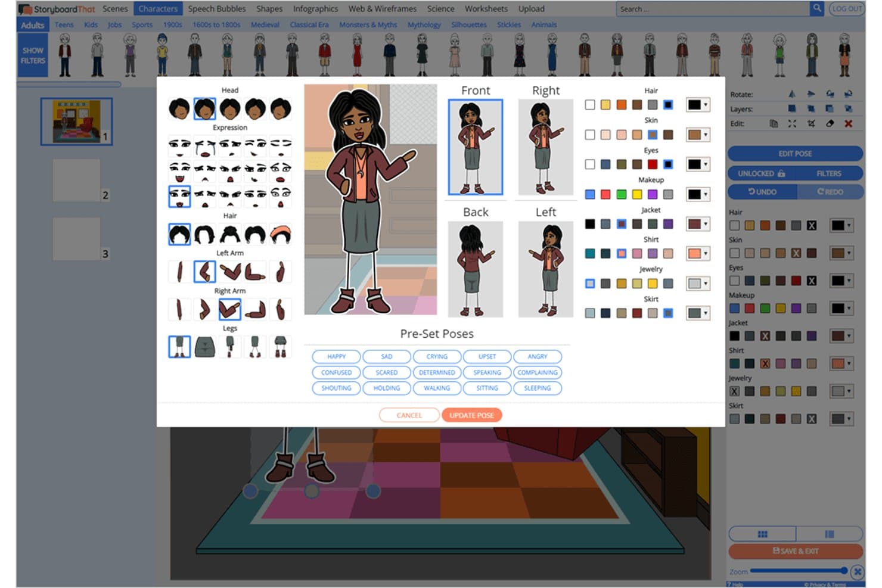Switch to the Speech Bubbles tab
The height and width of the screenshot is (588, 882).
click(x=217, y=9)
